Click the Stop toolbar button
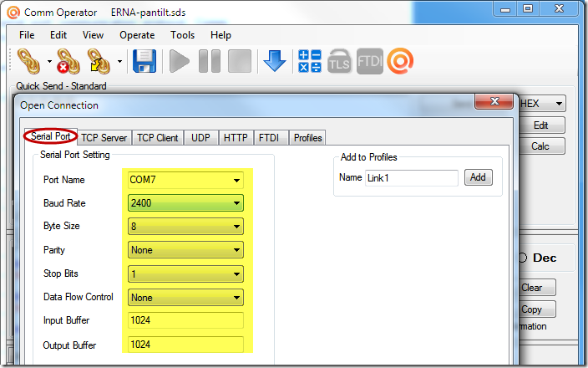Viewport: 588px width, 368px height. 240,61
